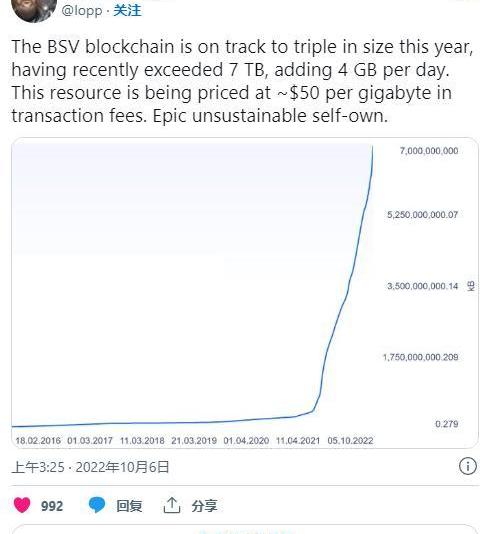
Task: Click the 1,750,000,000.209 axis label
Action: coord(421,357)
